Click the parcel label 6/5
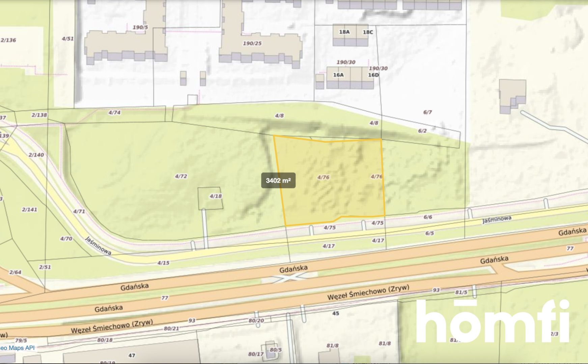This screenshot has width=588, height=364. pyautogui.click(x=429, y=233)
